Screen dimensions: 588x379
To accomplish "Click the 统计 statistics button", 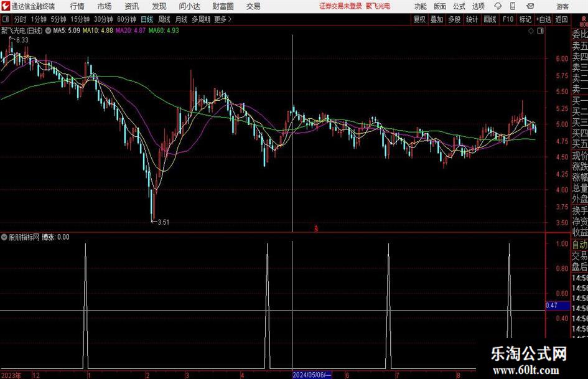I will (472, 19).
